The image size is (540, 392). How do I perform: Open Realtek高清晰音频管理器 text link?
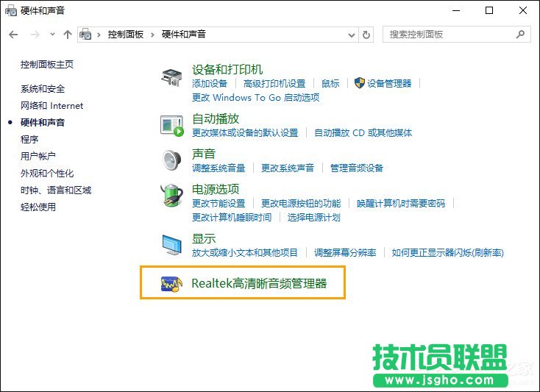point(259,284)
